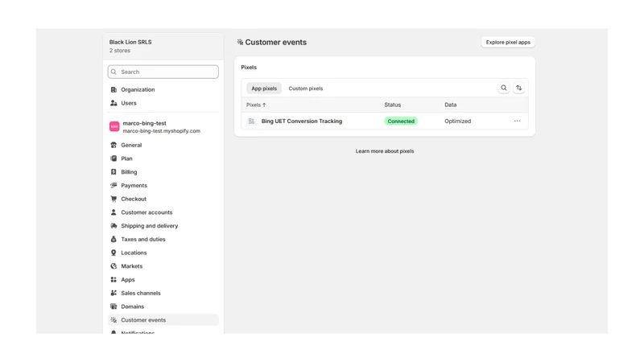Image resolution: width=644 pixels, height=362 pixels.
Task: Open the Learn more about pixels link
Action: click(385, 151)
